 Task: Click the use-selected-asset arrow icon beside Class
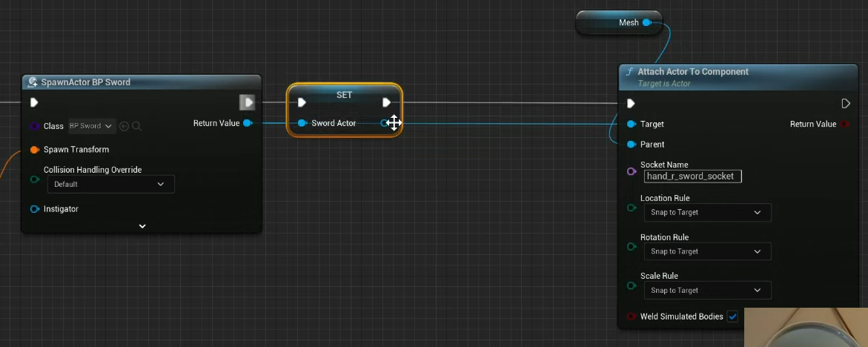coord(125,126)
